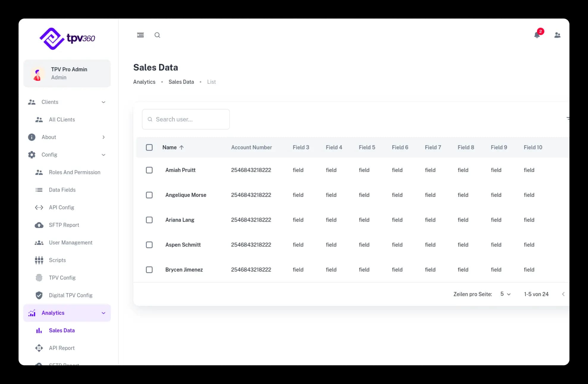
Task: Expand the About sidebar section
Action: point(103,137)
